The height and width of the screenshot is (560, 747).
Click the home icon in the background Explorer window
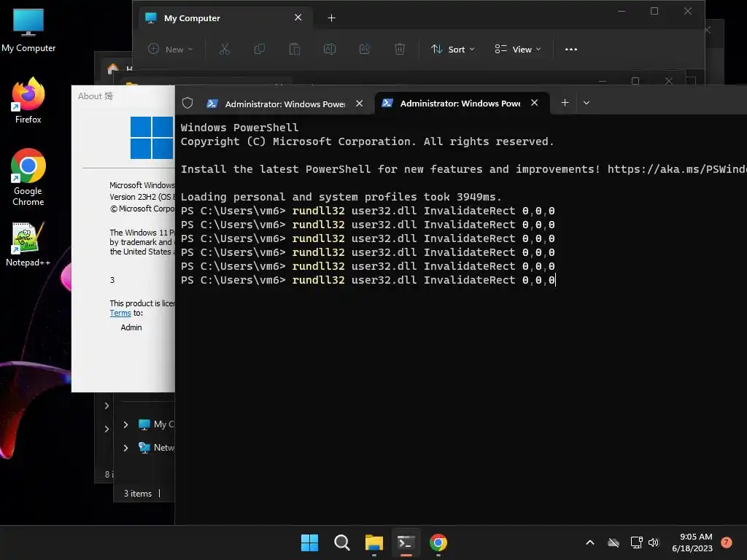pos(113,69)
